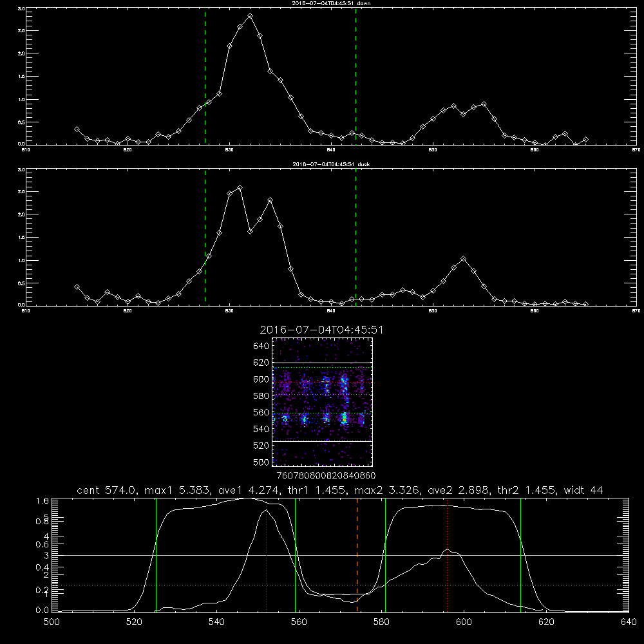644x644 pixels.
Task: Click the dusk plot y-axis label 1.0
Action: point(22,260)
